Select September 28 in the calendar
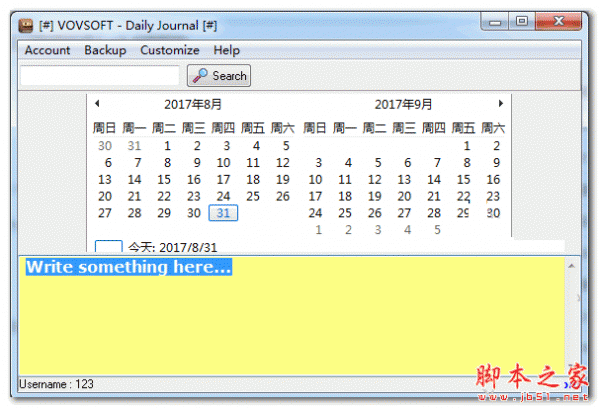The image size is (600, 408). click(x=434, y=213)
